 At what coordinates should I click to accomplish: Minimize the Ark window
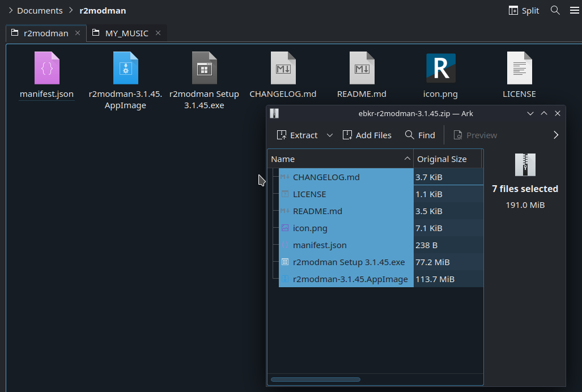[530, 113]
